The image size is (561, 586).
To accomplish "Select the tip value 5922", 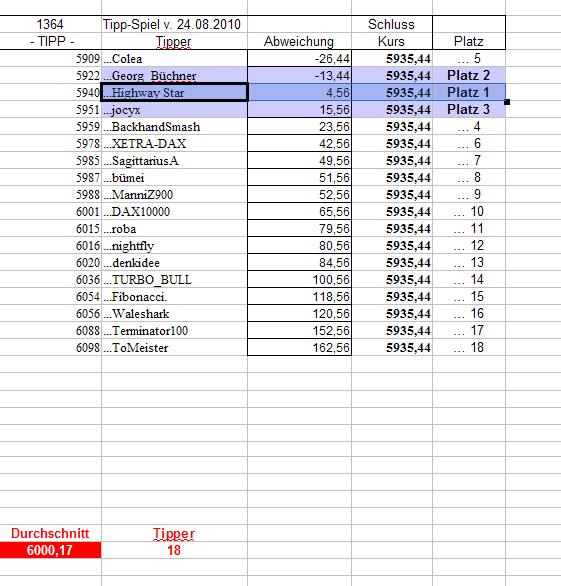I will 50,75.
